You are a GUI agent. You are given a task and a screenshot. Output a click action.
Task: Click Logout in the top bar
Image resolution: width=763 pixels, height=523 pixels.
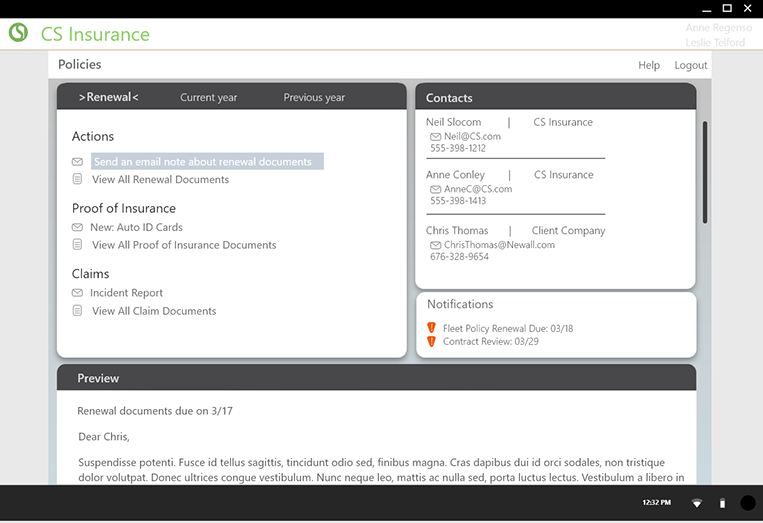690,65
